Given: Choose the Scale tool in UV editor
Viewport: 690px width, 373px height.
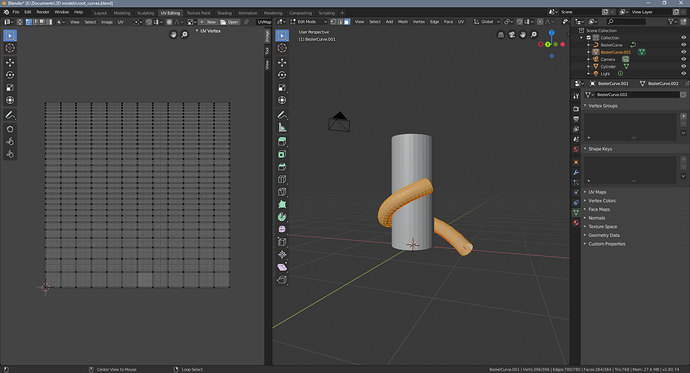Looking at the screenshot, I should (10, 88).
